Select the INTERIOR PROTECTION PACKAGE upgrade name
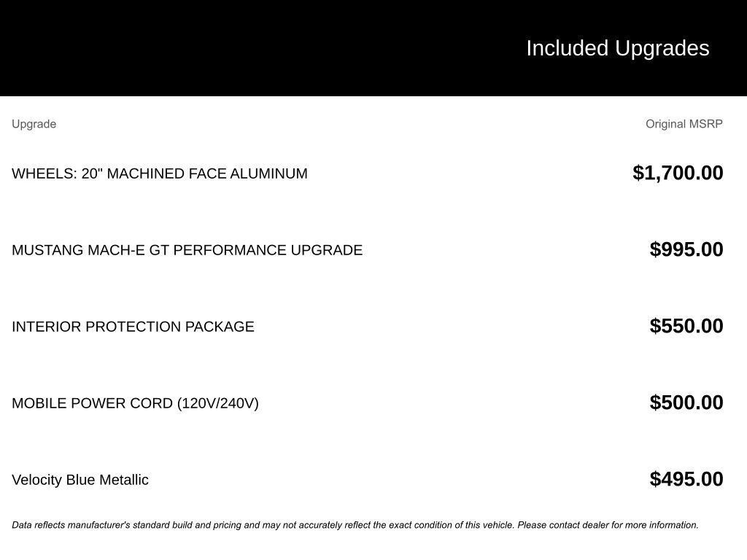Image resolution: width=747 pixels, height=560 pixels. click(x=133, y=327)
